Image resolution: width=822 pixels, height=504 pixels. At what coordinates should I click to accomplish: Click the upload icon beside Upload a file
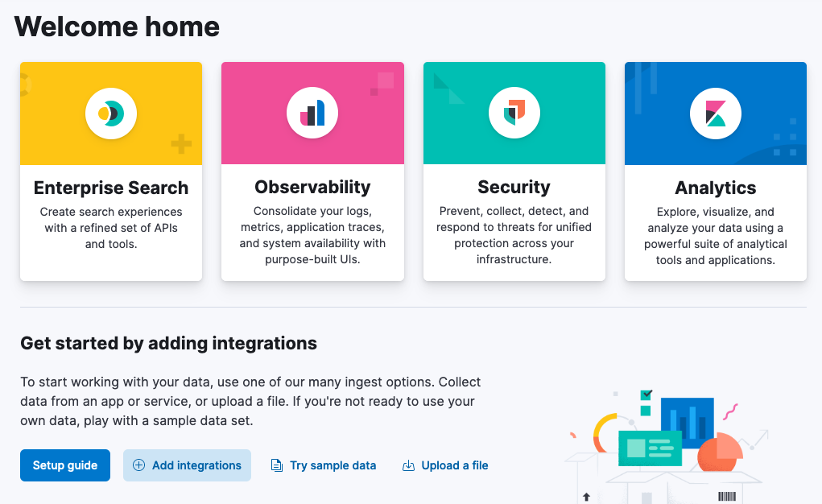[x=409, y=465]
